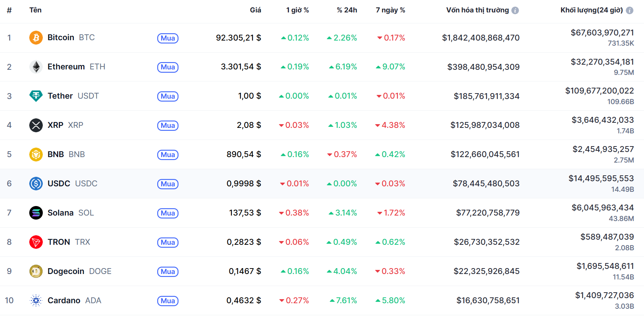
Task: Click the Tether logo icon
Action: click(36, 96)
